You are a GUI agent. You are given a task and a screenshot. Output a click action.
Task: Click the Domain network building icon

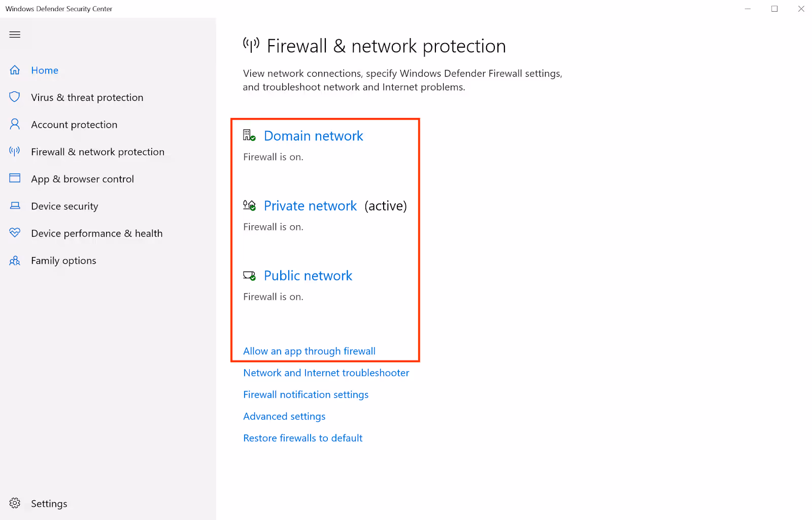pos(249,135)
